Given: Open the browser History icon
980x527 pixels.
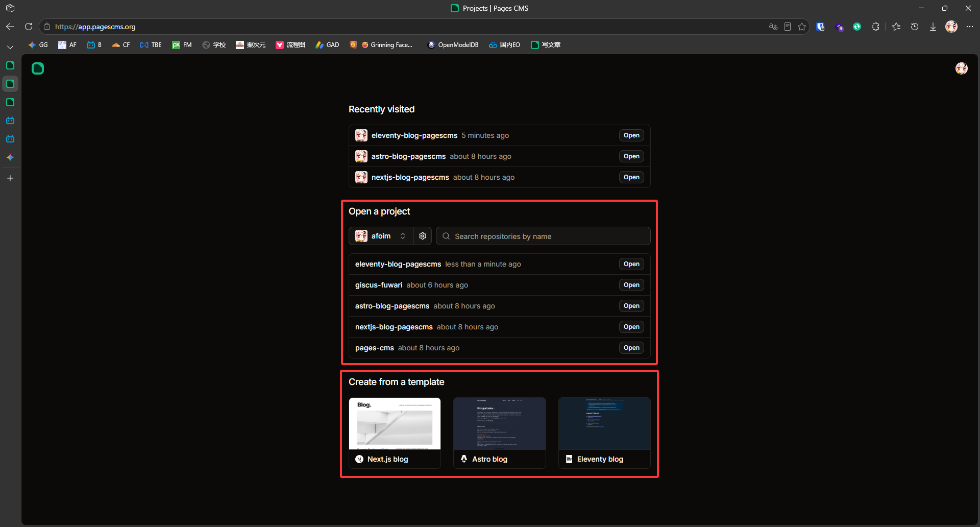Looking at the screenshot, I should coord(915,27).
